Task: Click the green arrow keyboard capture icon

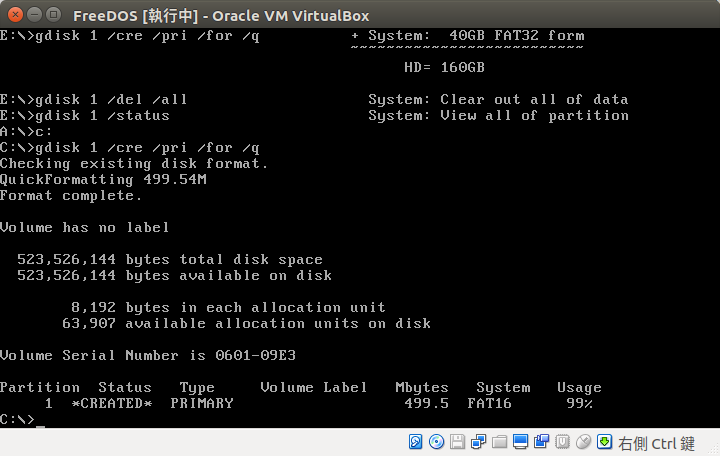Action: pos(604,442)
